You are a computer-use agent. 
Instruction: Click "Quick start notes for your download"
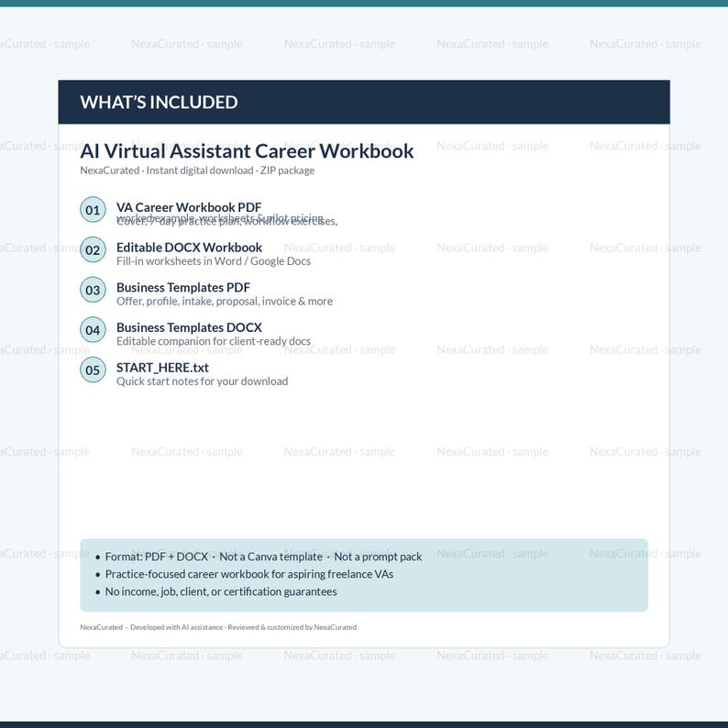coord(203,381)
